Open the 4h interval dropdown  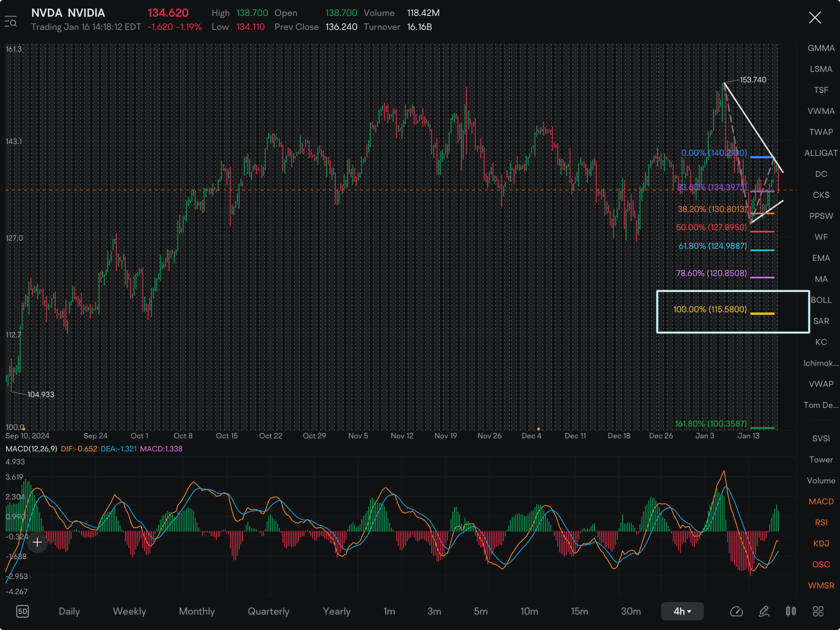pos(682,611)
